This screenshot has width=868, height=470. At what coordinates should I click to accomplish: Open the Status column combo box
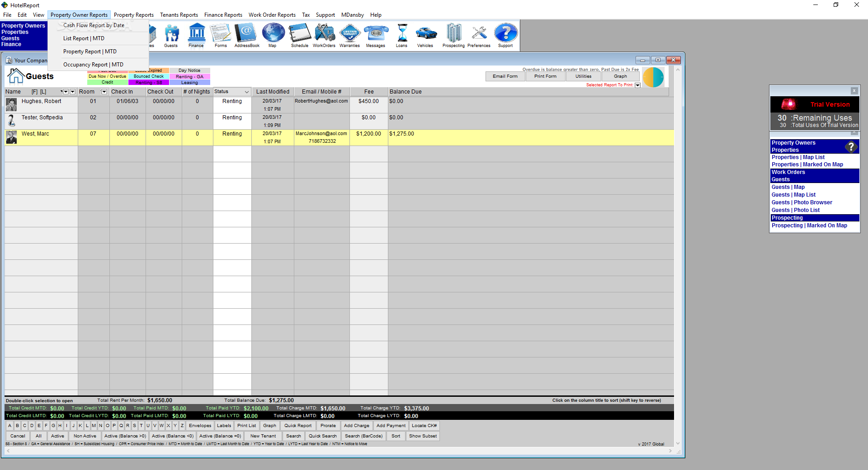point(232,92)
